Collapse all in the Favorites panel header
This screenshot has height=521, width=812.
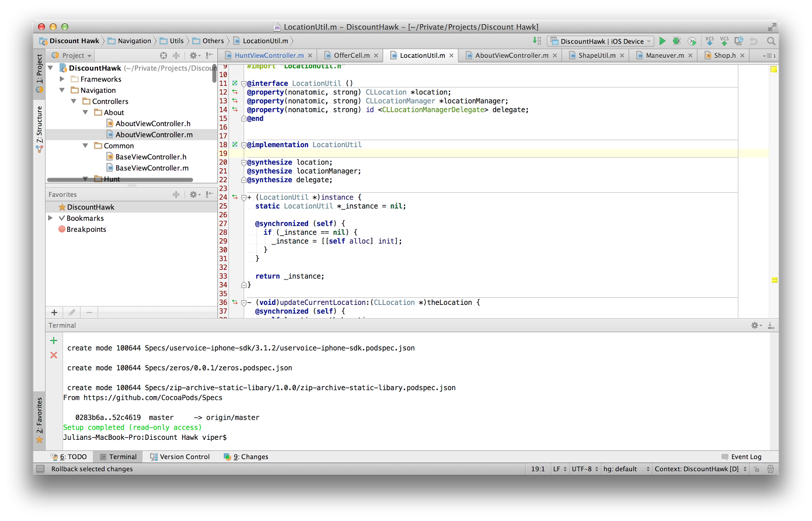tap(176, 194)
